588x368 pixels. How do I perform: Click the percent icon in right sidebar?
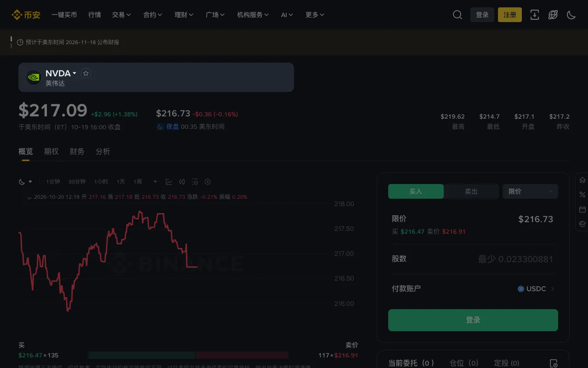pyautogui.click(x=582, y=195)
